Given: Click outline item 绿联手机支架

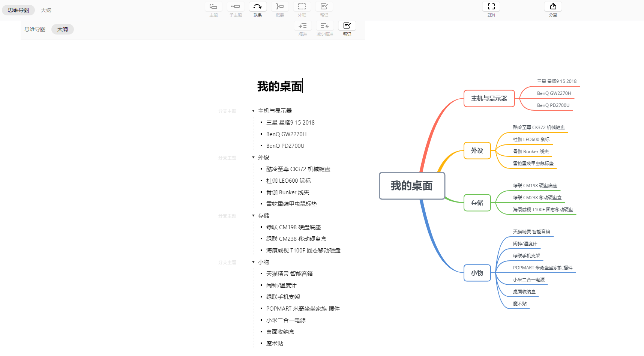Looking at the screenshot, I should pyautogui.click(x=283, y=297).
